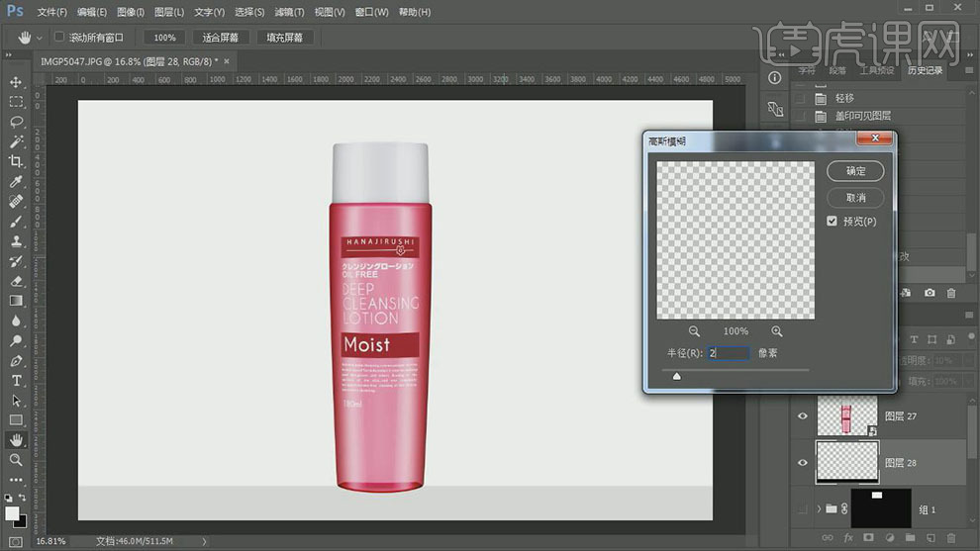The width and height of the screenshot is (980, 551).
Task: Click the 确定 button in Gaussian Blur
Action: pos(855,171)
